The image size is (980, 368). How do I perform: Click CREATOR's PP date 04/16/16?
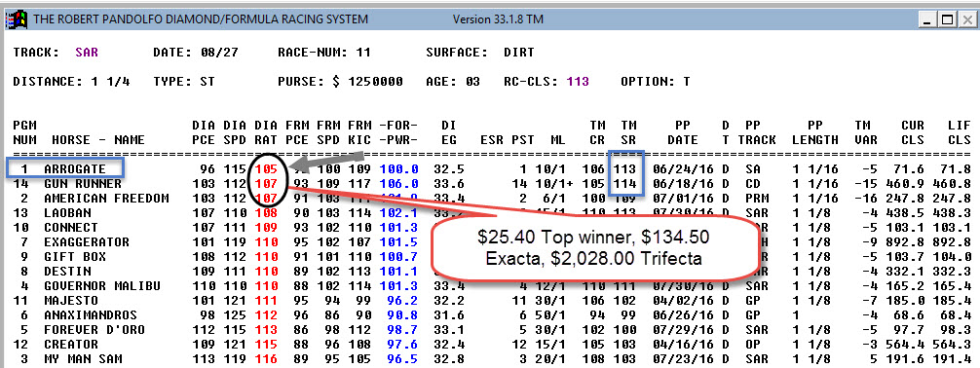pyautogui.click(x=684, y=345)
